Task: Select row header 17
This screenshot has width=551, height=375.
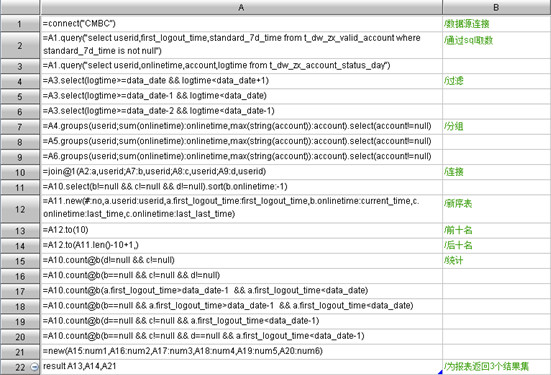Action: (20, 291)
